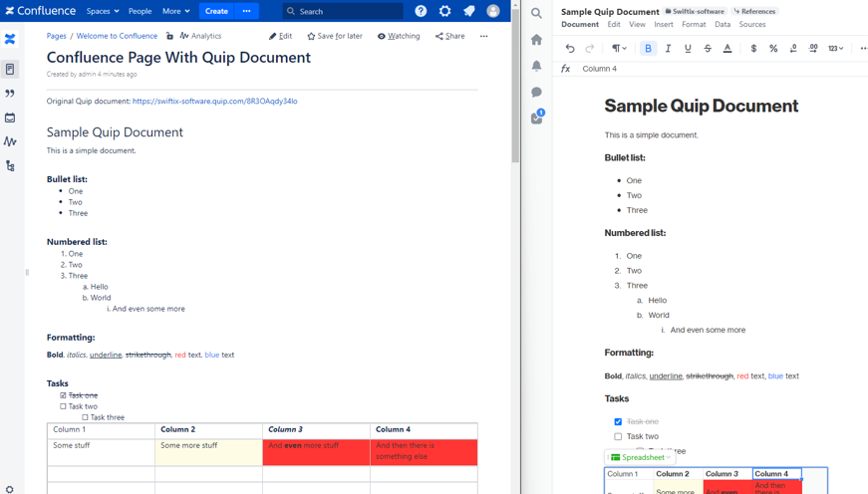Expand the Spaces dropdown menu
This screenshot has height=494, width=868.
pyautogui.click(x=102, y=11)
